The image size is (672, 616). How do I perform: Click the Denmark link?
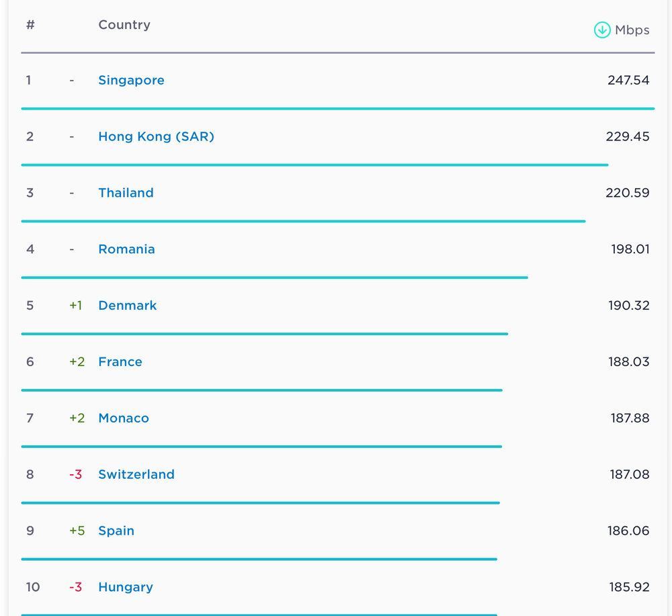pos(127,306)
